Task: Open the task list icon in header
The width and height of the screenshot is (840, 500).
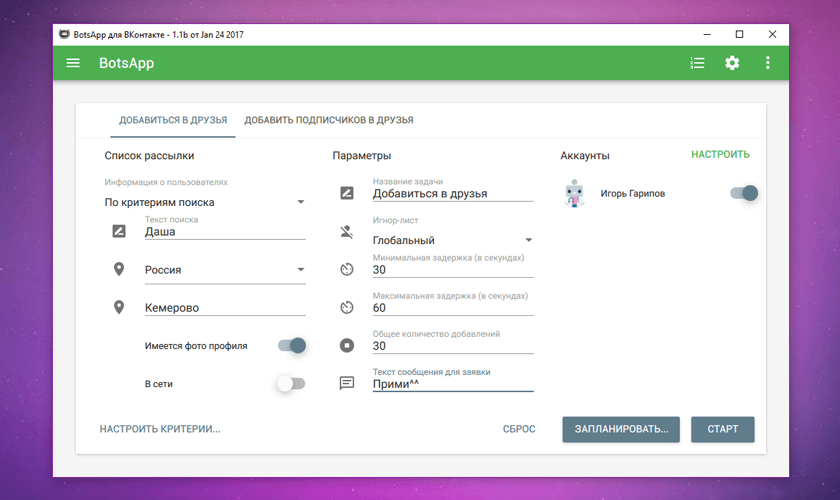Action: 697,63
